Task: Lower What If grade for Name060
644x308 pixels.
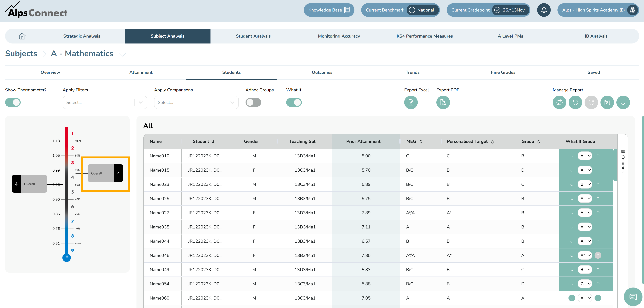Action: tap(572, 298)
